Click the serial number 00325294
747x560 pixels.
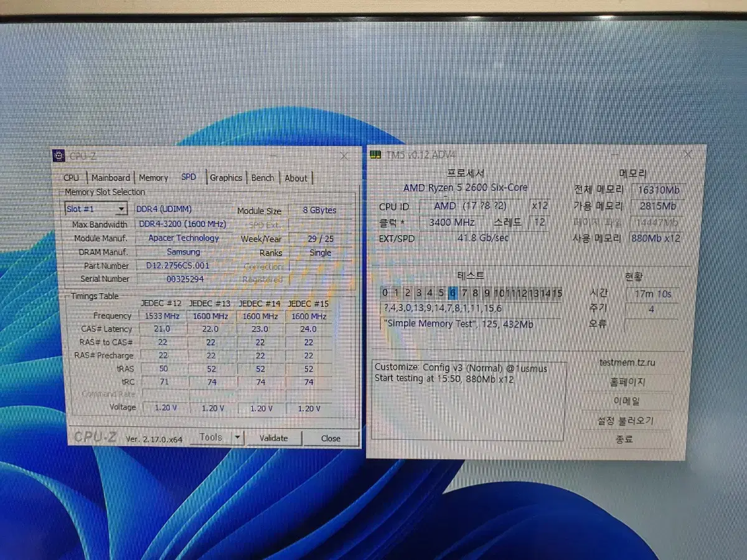[x=185, y=279]
